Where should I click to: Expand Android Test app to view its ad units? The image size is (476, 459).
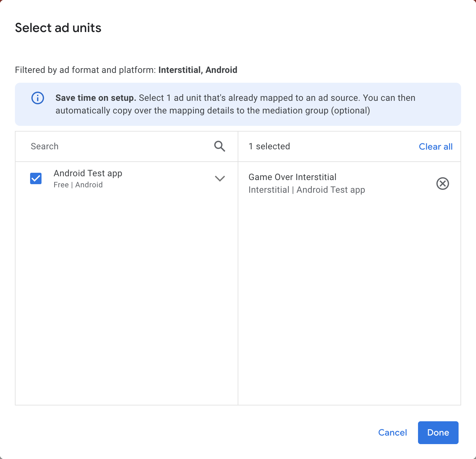[220, 178]
